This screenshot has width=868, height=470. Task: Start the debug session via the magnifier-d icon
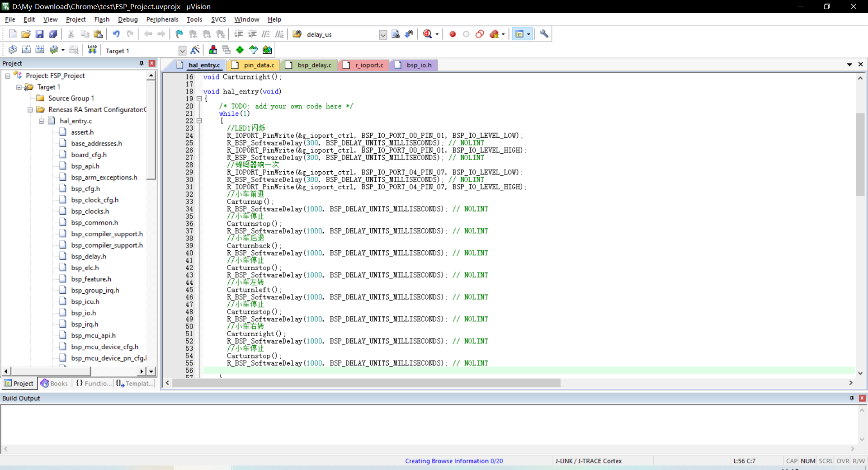(x=427, y=34)
